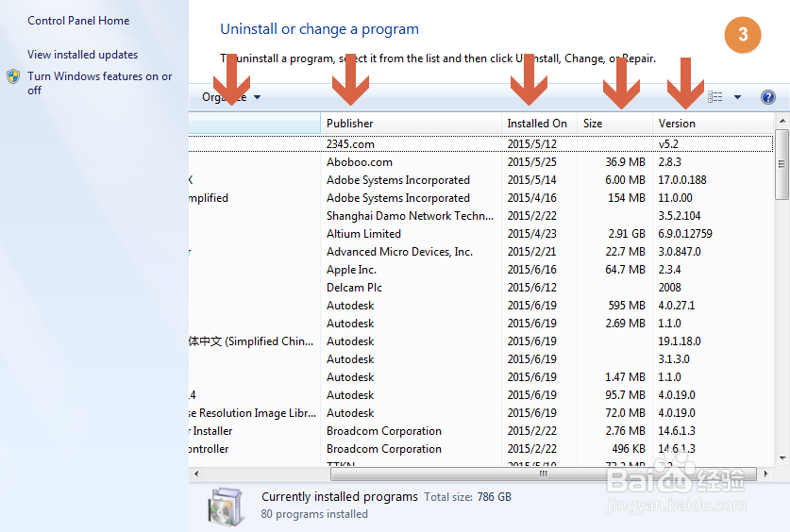Select Autodesk row with version 4.0.27.1
Image resolution: width=790 pixels, height=532 pixels.
[x=481, y=306]
